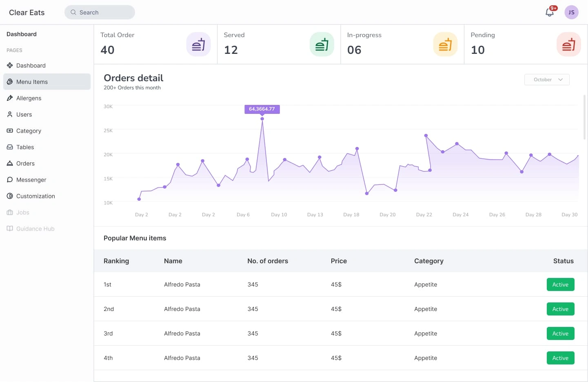Click the 3rd ranking cell
Viewport: 588px width, 382px height.
coord(108,333)
